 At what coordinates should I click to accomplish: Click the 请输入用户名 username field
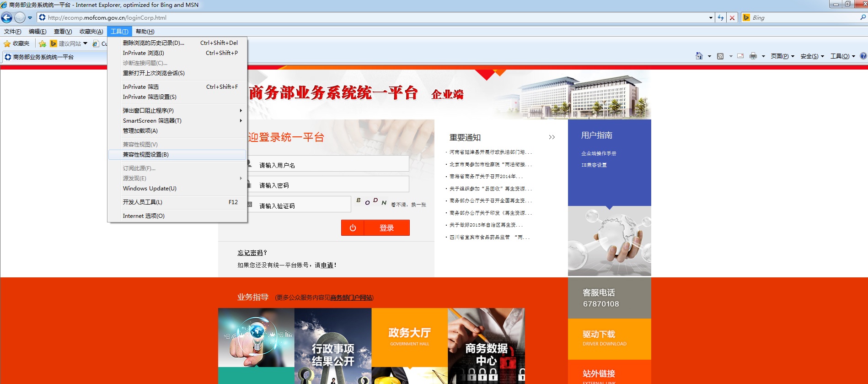(x=327, y=164)
